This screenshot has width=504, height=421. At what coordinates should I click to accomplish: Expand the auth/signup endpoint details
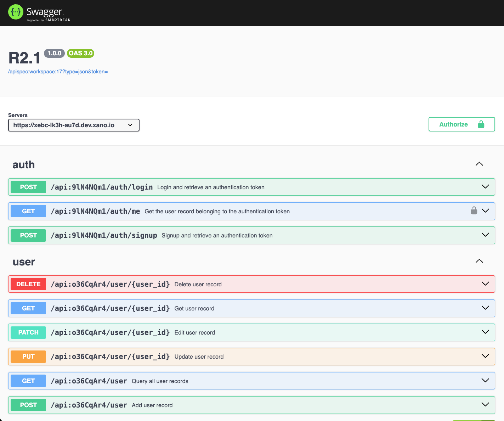pos(485,235)
